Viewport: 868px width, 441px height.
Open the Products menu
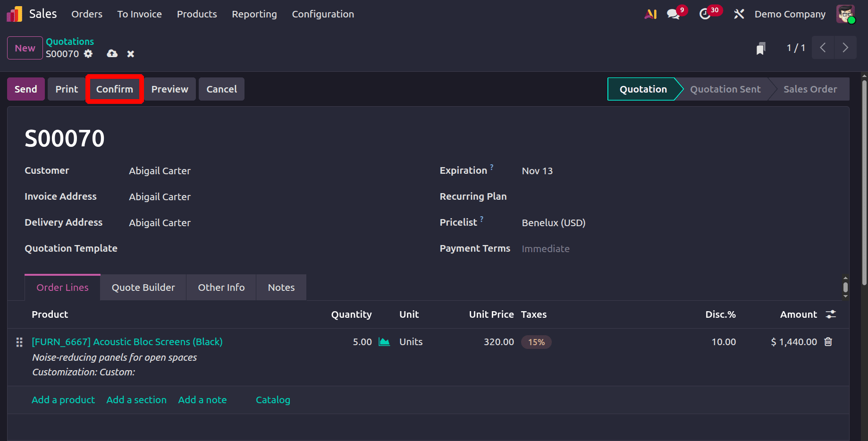(197, 14)
